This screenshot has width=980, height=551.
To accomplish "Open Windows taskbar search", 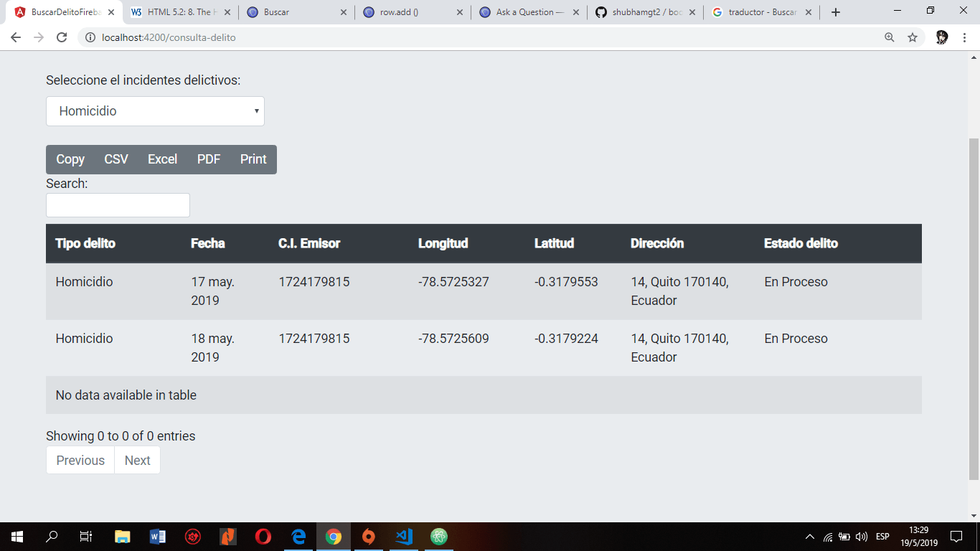I will (52, 536).
